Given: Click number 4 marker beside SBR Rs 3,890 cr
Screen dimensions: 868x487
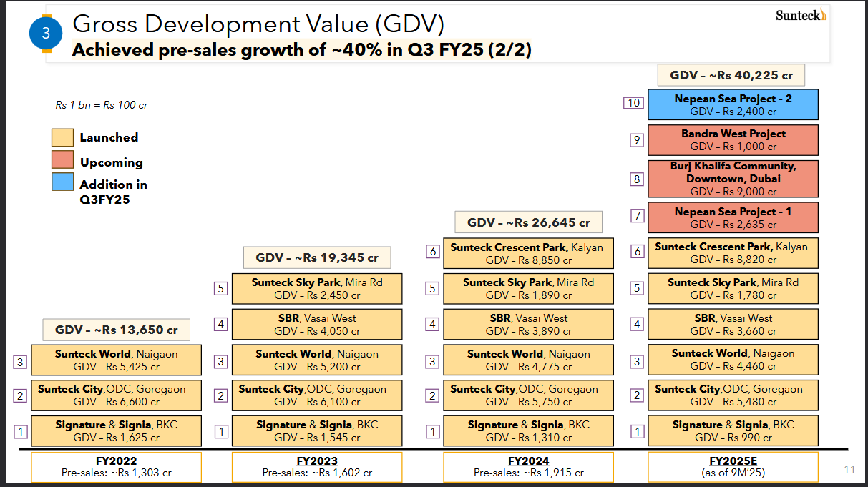Looking at the screenshot, I should point(432,325).
